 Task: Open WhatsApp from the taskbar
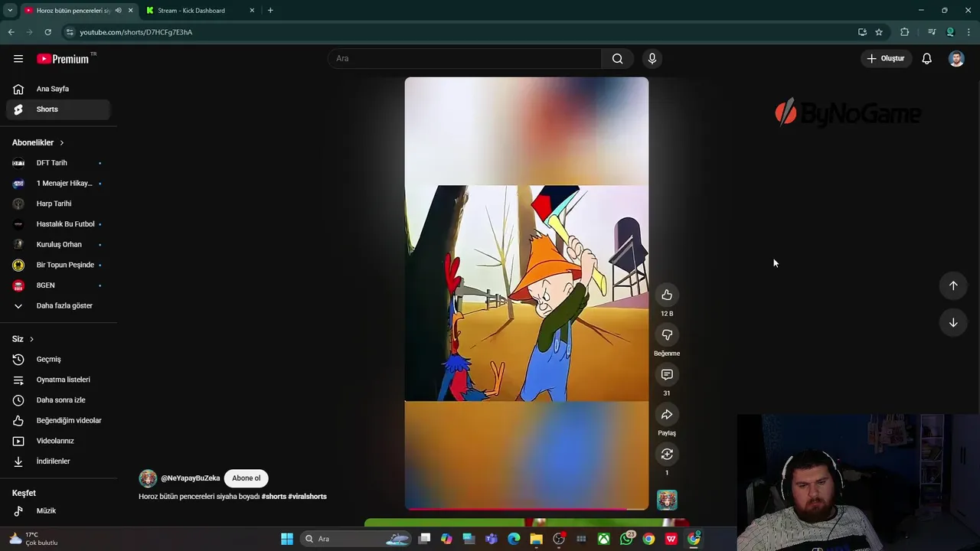click(x=626, y=539)
